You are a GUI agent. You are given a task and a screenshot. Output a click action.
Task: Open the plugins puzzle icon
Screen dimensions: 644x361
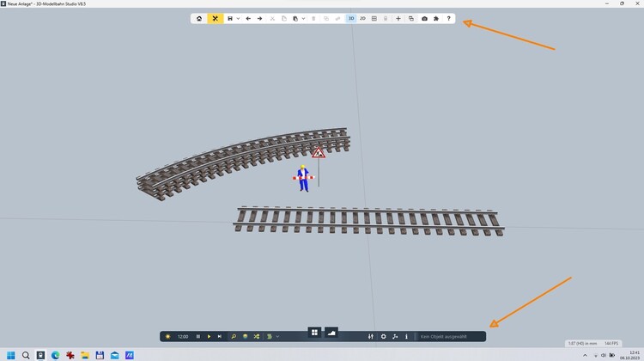(436, 18)
